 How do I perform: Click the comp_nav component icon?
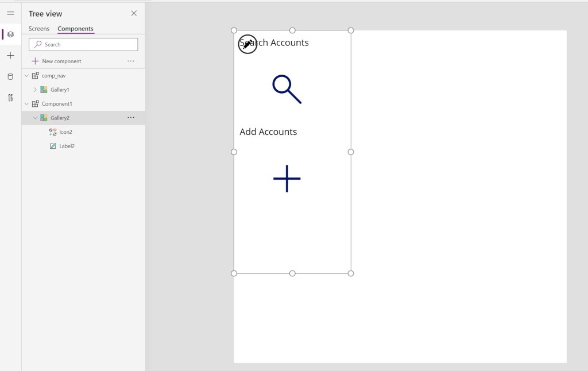(34, 75)
